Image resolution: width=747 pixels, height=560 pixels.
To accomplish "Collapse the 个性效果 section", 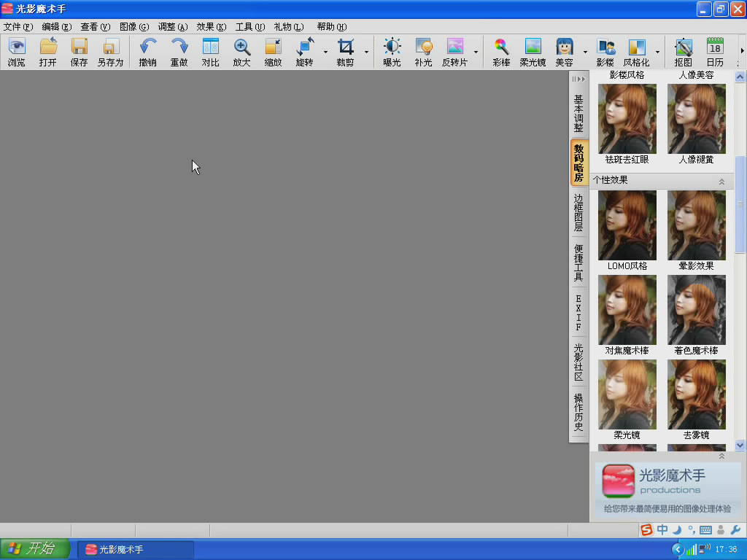I will [x=721, y=182].
